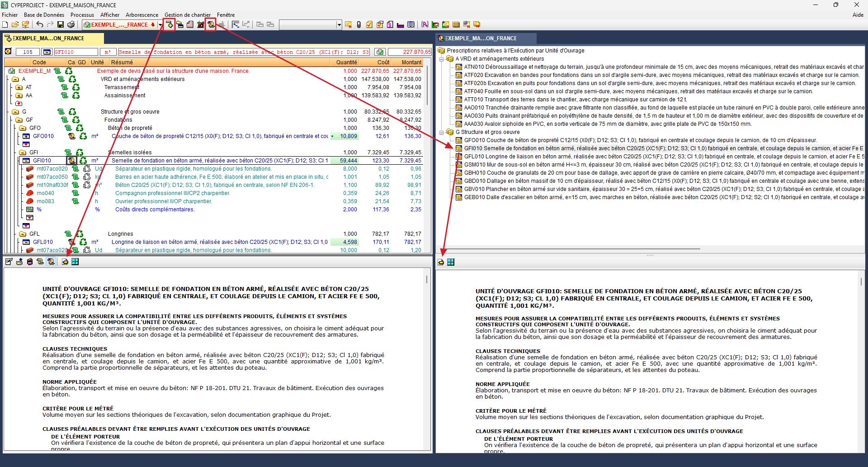868x467 pixels.
Task: Open the Aide menu
Action: tap(858, 15)
